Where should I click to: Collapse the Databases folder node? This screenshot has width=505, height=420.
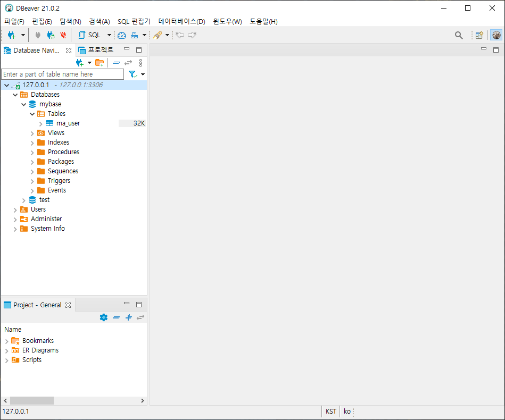(x=15, y=95)
